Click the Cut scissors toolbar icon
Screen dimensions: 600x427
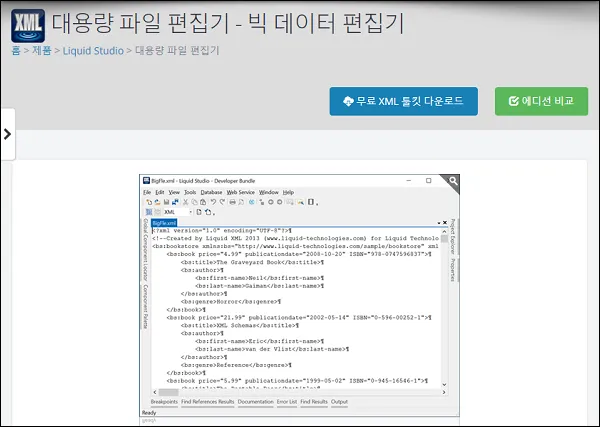click(x=186, y=202)
